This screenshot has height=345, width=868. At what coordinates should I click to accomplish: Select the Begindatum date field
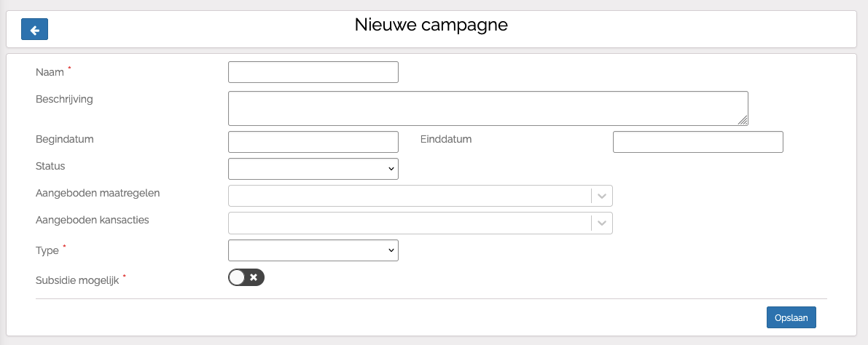313,142
